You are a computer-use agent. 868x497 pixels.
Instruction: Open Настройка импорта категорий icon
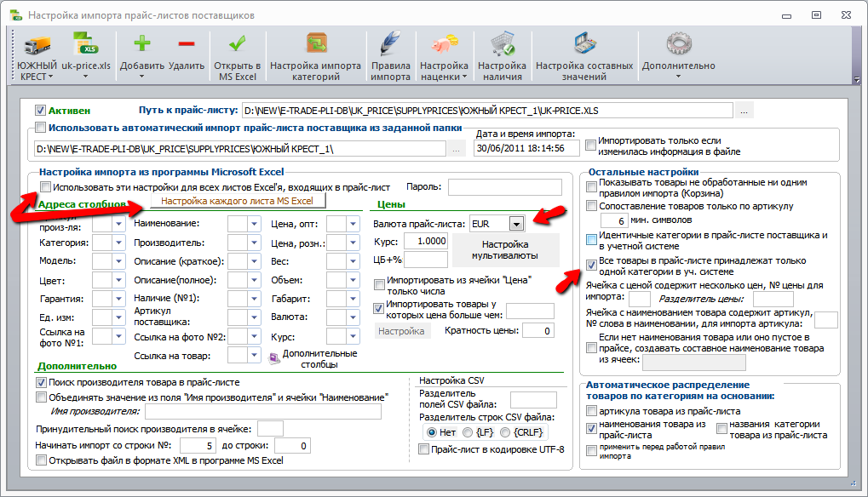tap(315, 43)
